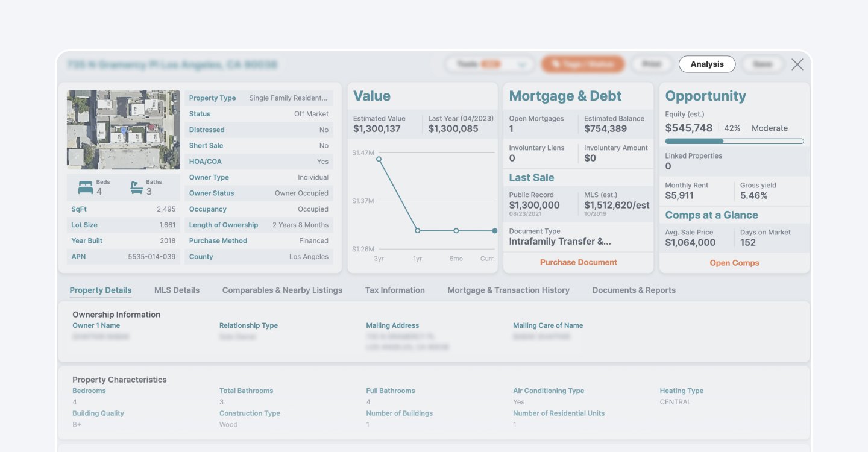This screenshot has height=452, width=868.
Task: Click the 1yr value chart data point
Action: tap(418, 230)
